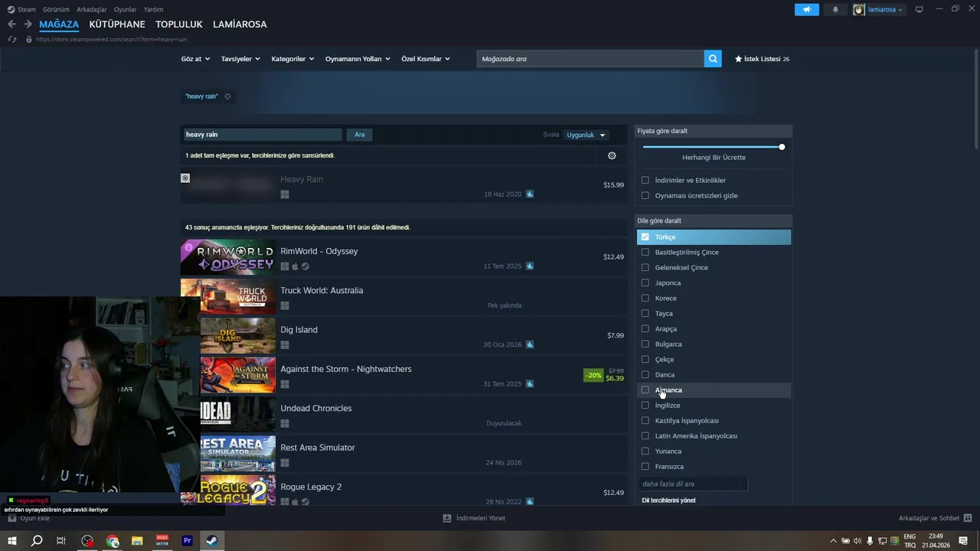
Task: Open Dil tercihlerini yönet link
Action: click(668, 500)
